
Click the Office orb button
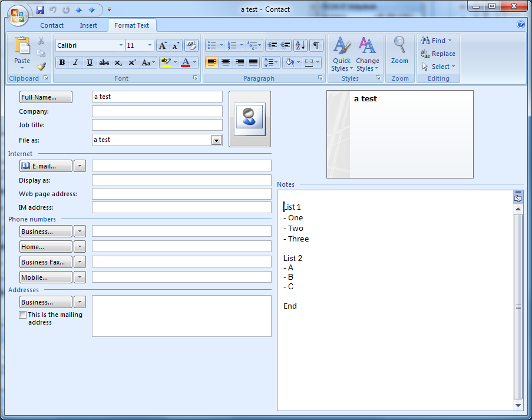click(17, 15)
